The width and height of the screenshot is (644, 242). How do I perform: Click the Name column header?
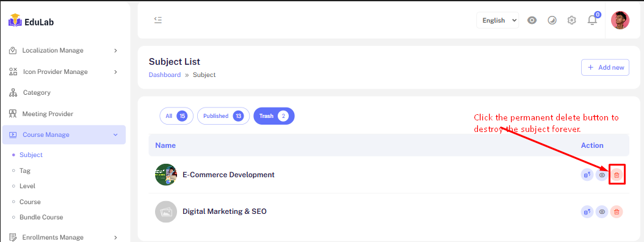(165, 145)
